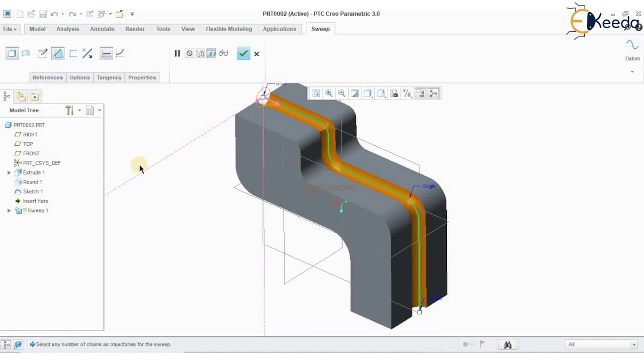This screenshot has height=362, width=644.
Task: Expand the Sweep 1 feature node
Action: point(9,211)
